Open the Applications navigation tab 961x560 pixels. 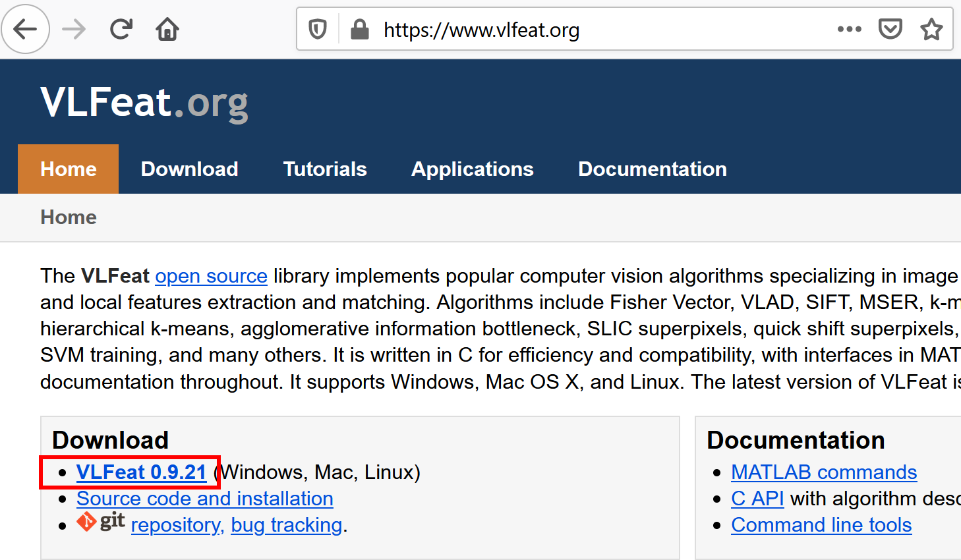point(473,169)
